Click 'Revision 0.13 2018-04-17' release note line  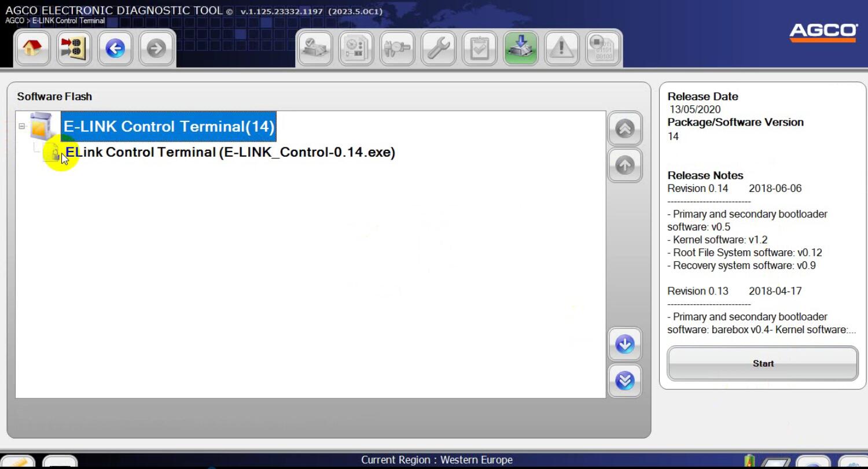[734, 291]
